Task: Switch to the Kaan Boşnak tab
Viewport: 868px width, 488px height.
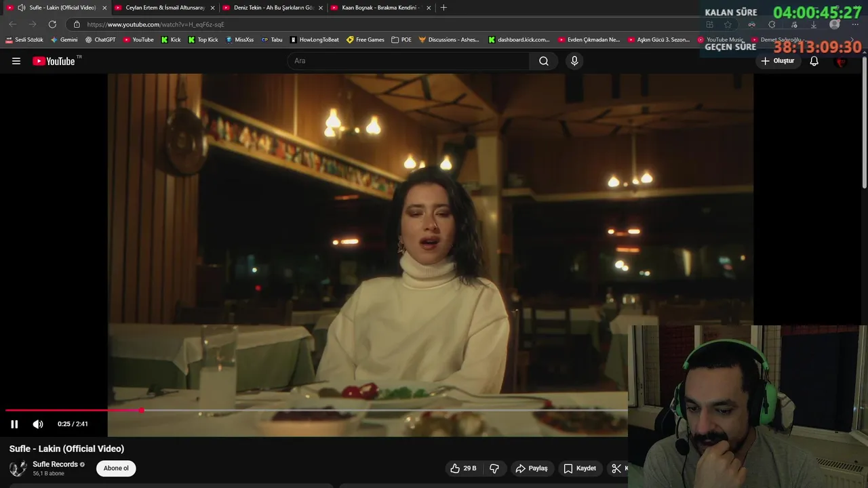Action: tap(381, 7)
